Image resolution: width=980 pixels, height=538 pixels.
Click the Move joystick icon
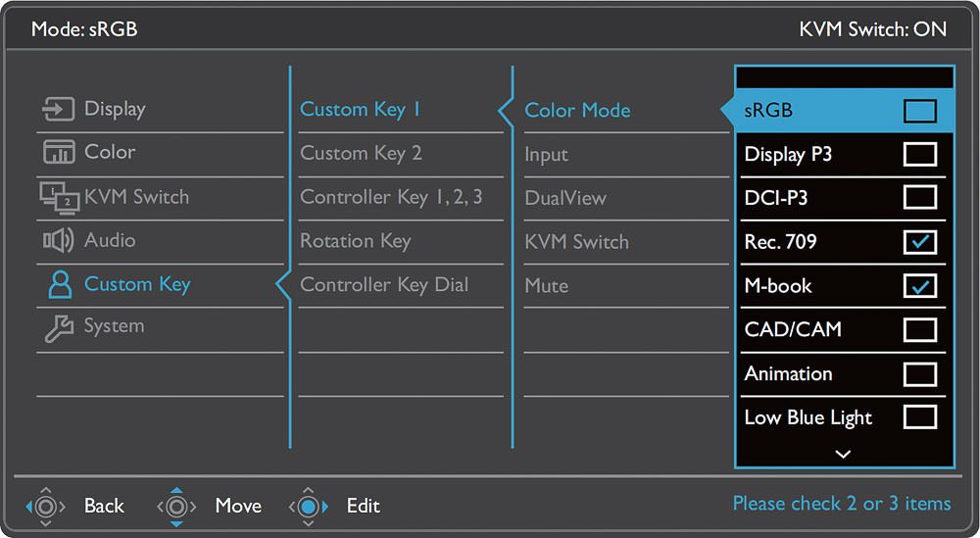click(176, 506)
